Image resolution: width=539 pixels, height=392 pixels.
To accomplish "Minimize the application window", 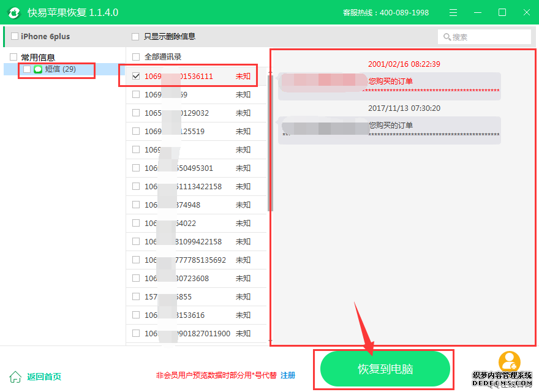I will point(478,13).
